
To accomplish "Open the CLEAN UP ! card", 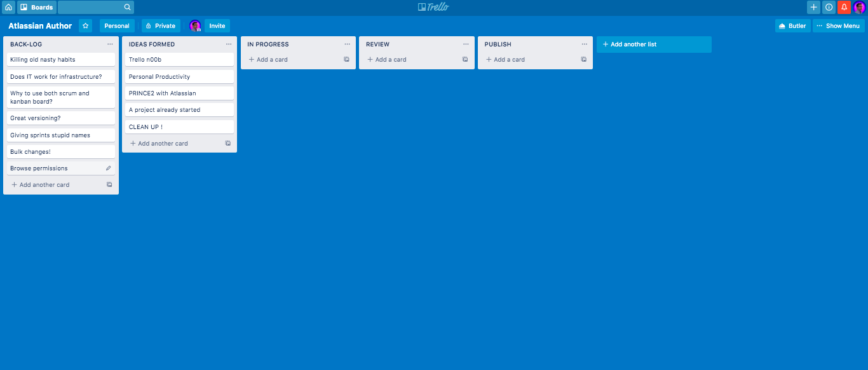I will (x=179, y=127).
